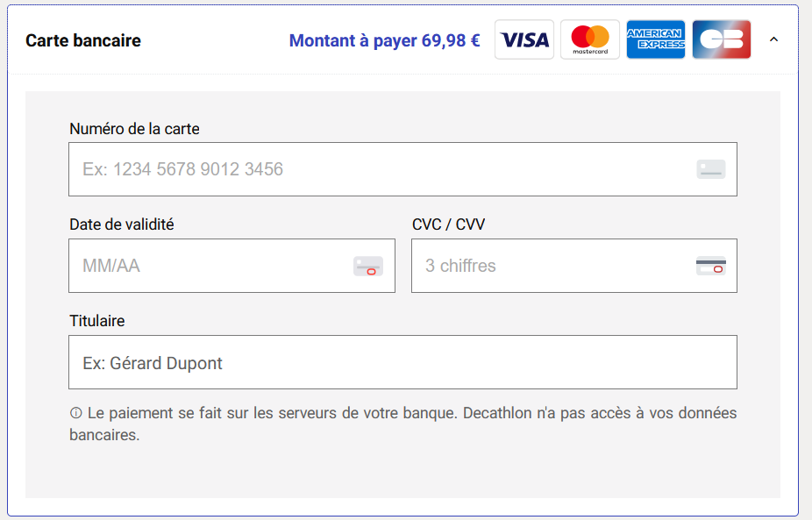Click the CVC security code card icon
812x520 pixels.
pyautogui.click(x=711, y=266)
